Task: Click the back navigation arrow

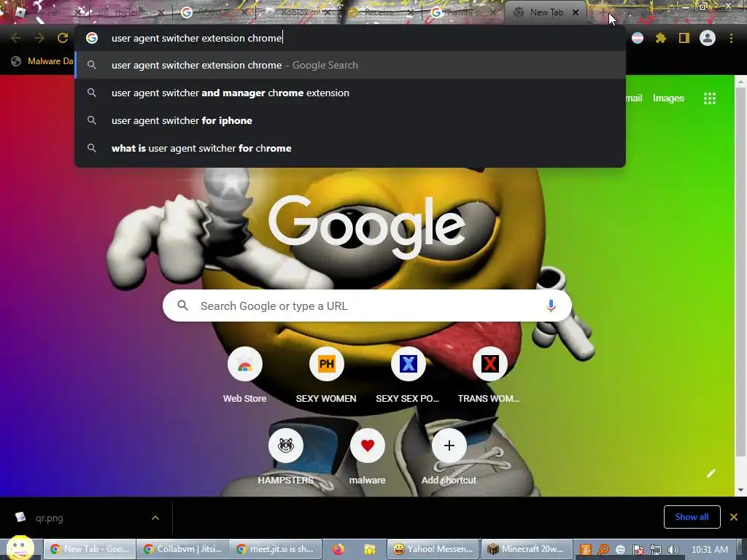Action: (x=16, y=38)
